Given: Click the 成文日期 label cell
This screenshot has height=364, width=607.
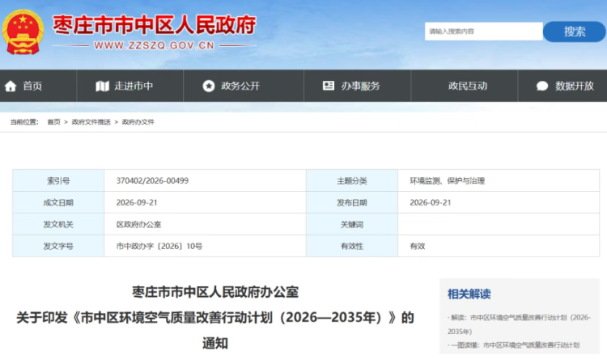Looking at the screenshot, I should click(58, 202).
